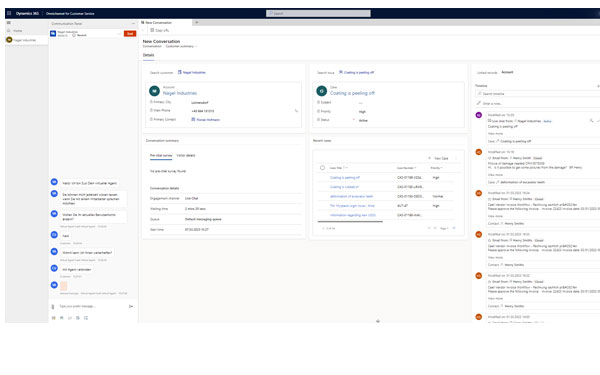Send chat message with arrow icon
600x375 pixels.
point(131,306)
